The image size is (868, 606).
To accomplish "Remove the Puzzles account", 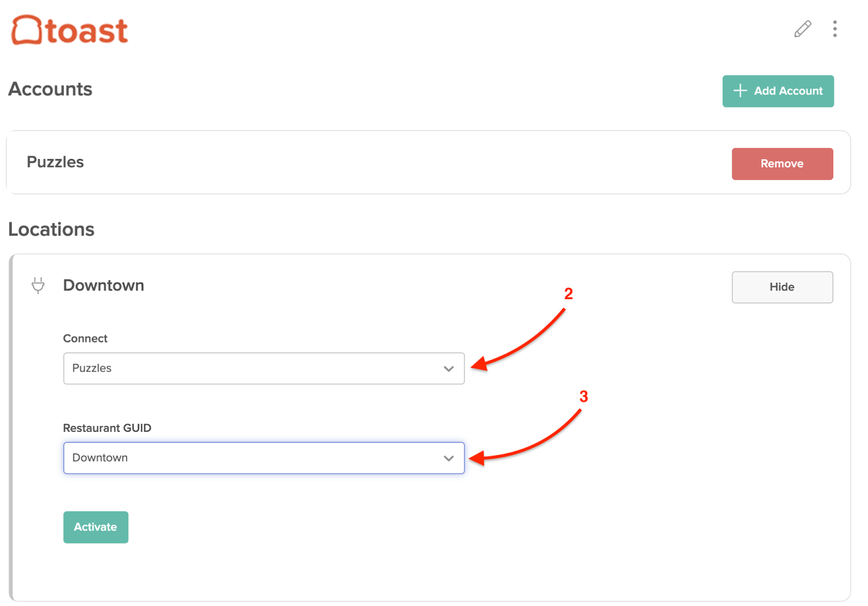I will pyautogui.click(x=782, y=163).
